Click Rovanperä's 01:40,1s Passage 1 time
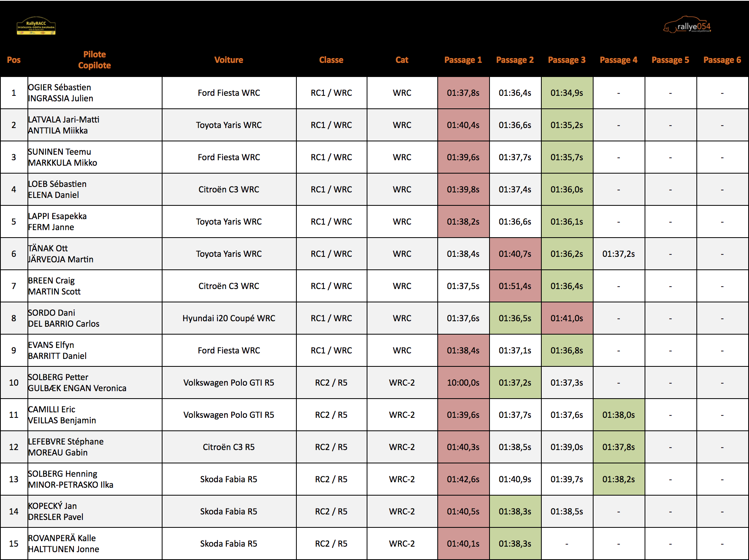Viewport: 749px width, 560px height. coord(463,544)
